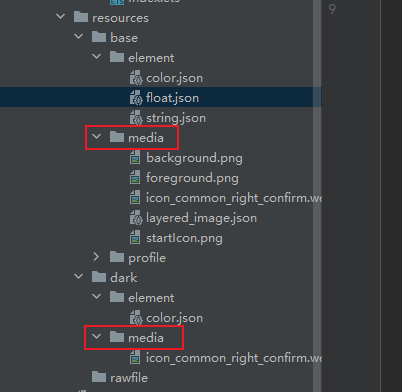
Task: Click the image icon of background.png
Action: 135,157
